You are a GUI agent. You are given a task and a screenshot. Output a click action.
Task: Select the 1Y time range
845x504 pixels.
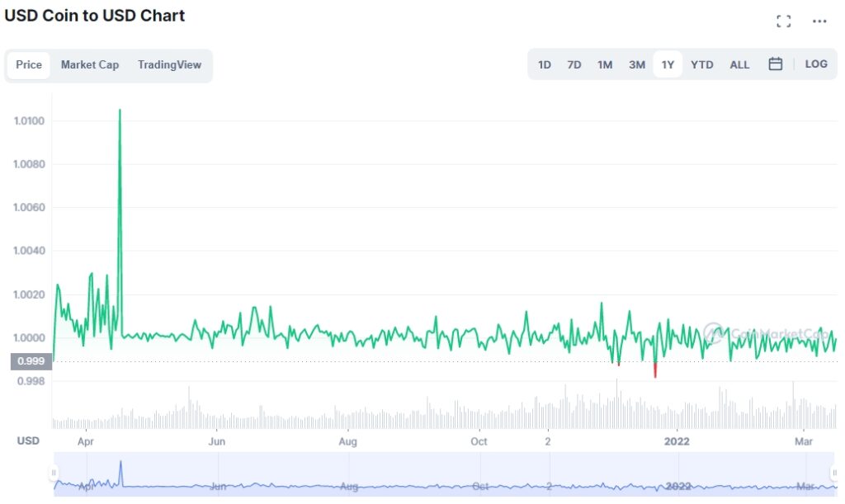[x=668, y=65]
